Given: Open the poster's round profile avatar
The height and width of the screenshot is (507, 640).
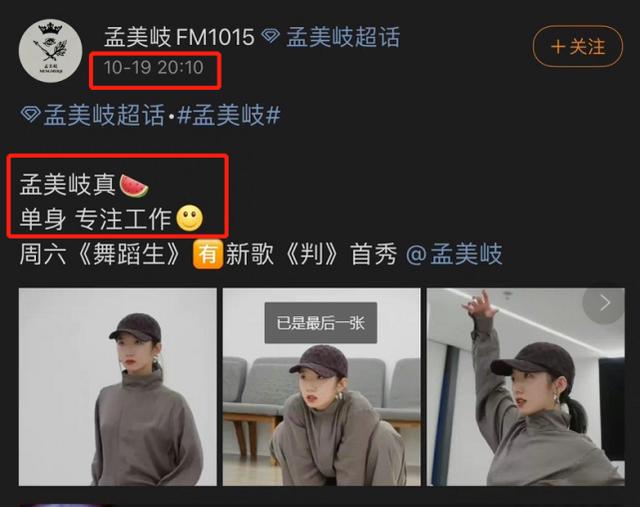Looking at the screenshot, I should tap(50, 51).
